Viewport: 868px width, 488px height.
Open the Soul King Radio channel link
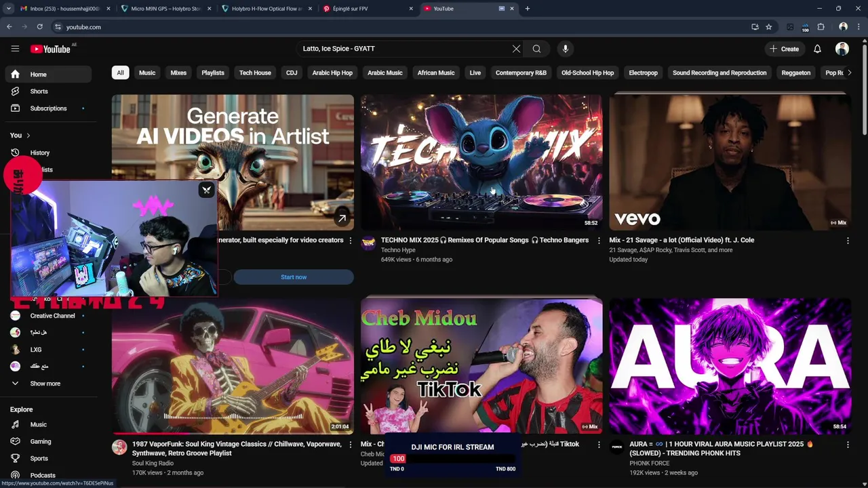pyautogui.click(x=153, y=464)
